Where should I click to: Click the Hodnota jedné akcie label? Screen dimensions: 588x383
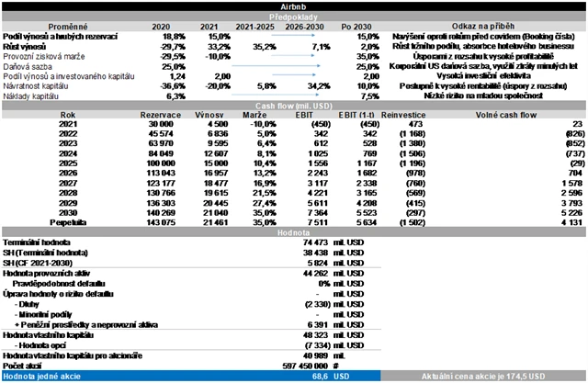point(41,377)
